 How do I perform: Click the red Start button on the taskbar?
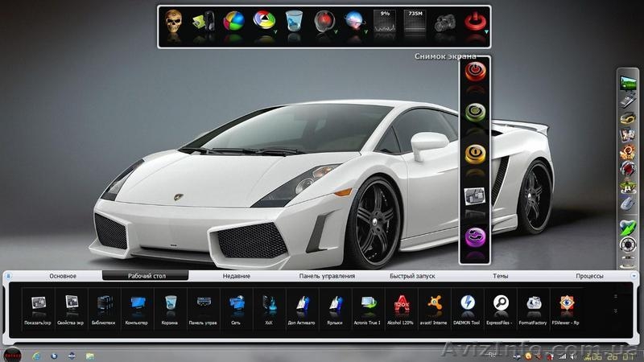coord(12,354)
